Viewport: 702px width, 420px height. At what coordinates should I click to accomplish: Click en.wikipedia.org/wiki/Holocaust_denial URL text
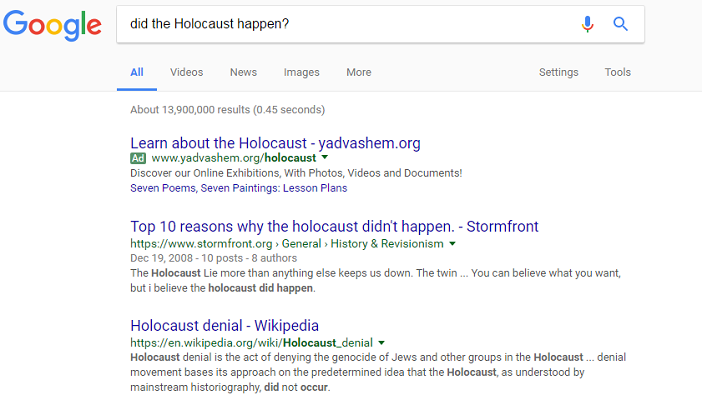(x=251, y=343)
